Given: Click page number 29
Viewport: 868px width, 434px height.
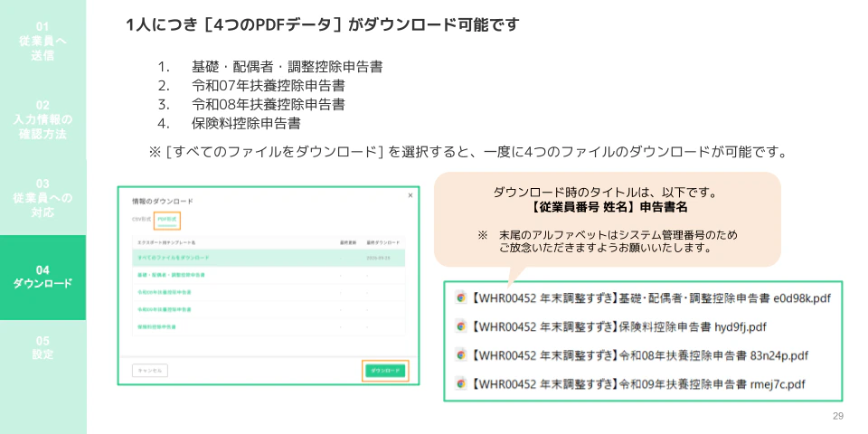Looking at the screenshot, I should click(837, 416).
